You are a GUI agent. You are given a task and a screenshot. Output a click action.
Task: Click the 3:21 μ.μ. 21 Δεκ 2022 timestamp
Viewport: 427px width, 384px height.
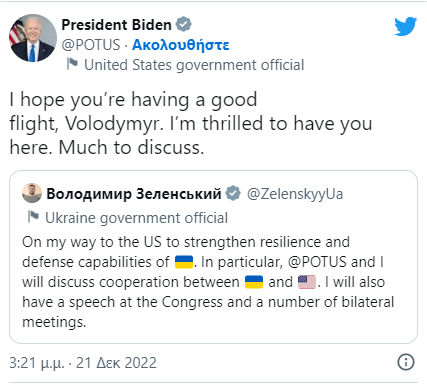[83, 363]
